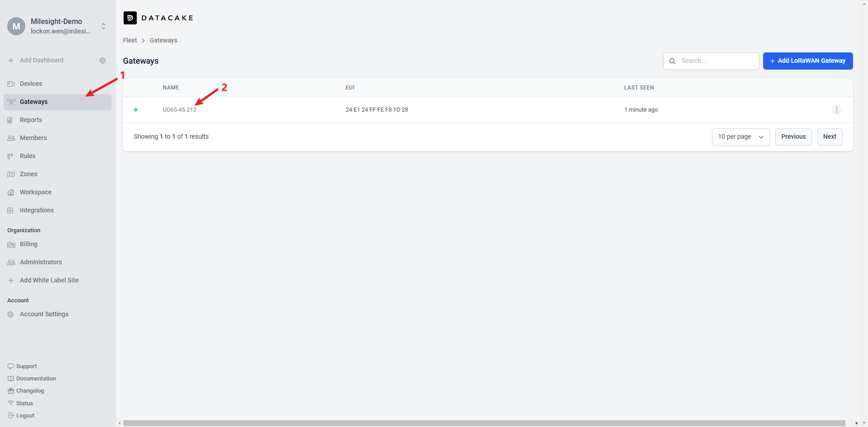
Task: Select Gateways in the sidebar
Action: pos(57,102)
